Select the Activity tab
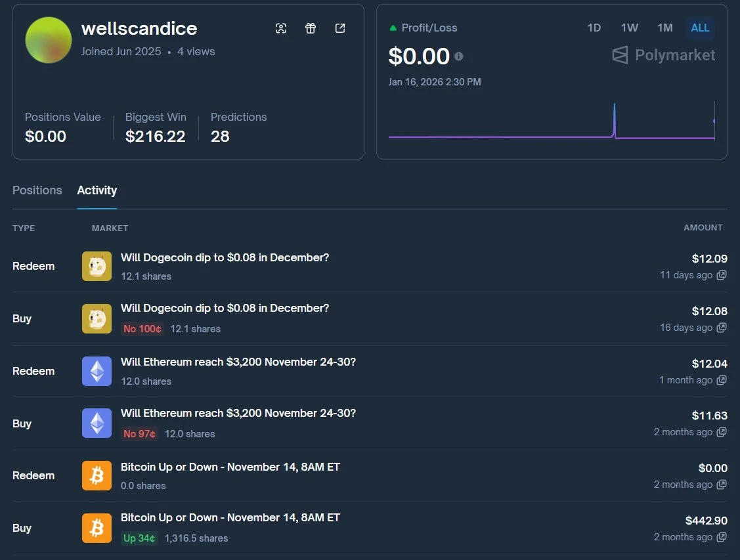The image size is (740, 560). coord(97,190)
